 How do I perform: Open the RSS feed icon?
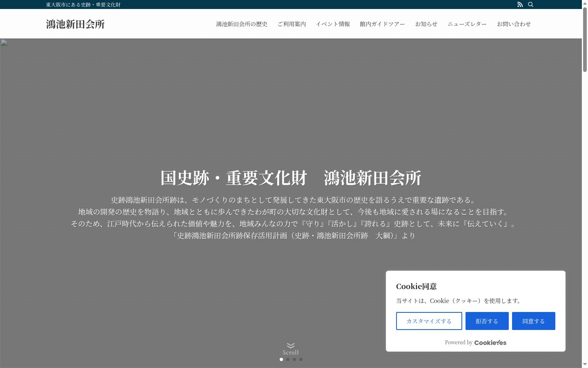tap(520, 4)
